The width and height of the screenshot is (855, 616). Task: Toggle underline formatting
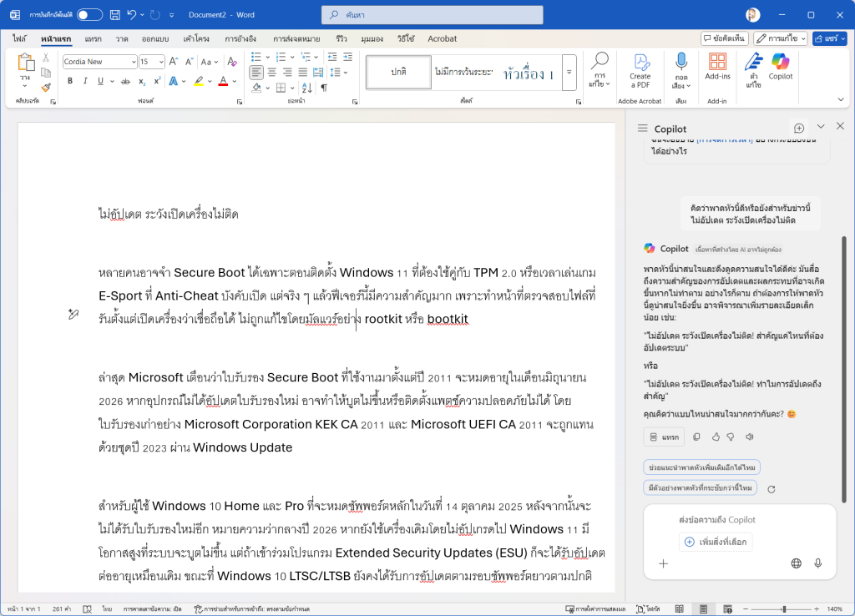100,81
